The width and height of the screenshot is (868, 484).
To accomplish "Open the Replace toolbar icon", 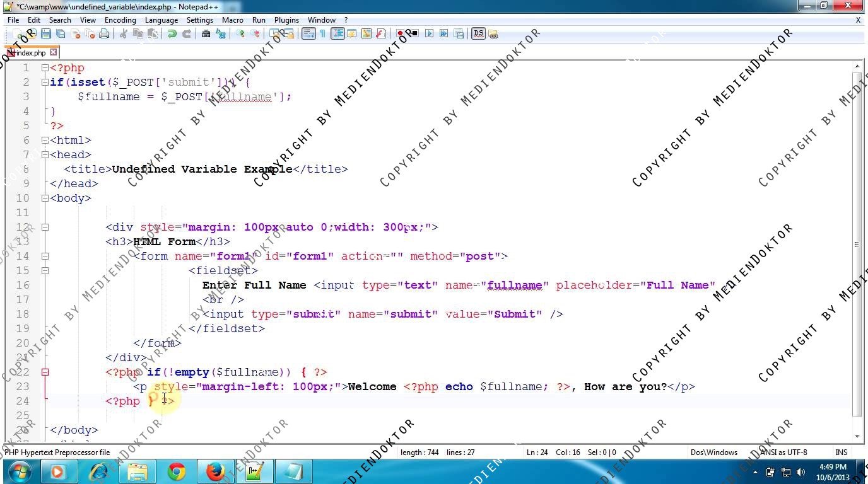I will (220, 34).
